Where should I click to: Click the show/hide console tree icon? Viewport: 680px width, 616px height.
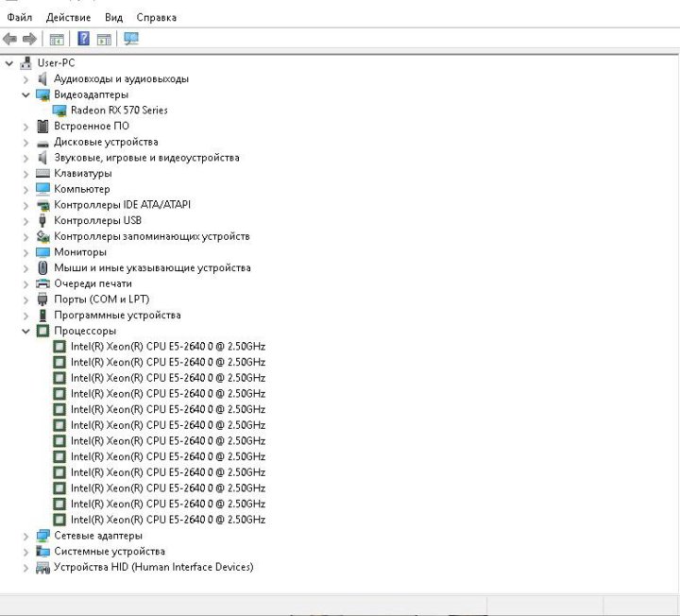pos(57,39)
